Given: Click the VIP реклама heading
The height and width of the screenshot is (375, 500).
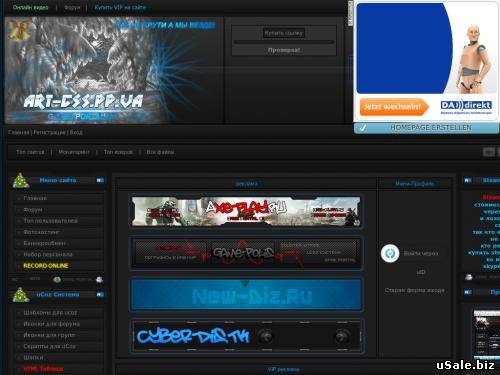Looking at the screenshot, I should coord(284,369).
